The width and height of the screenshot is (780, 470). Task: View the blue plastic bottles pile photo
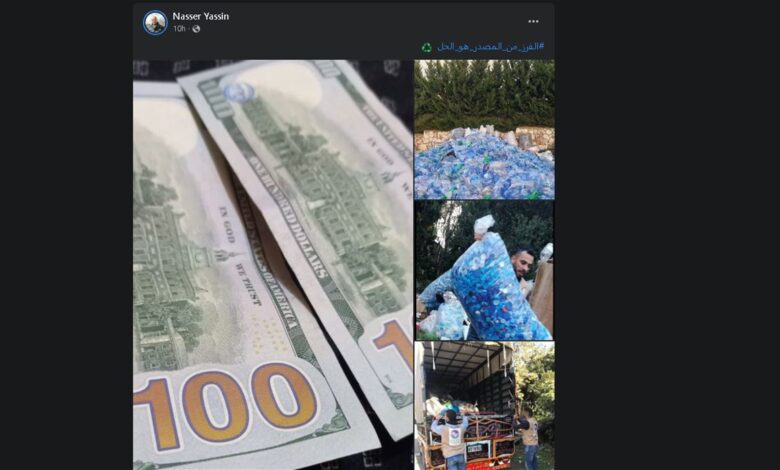click(485, 130)
